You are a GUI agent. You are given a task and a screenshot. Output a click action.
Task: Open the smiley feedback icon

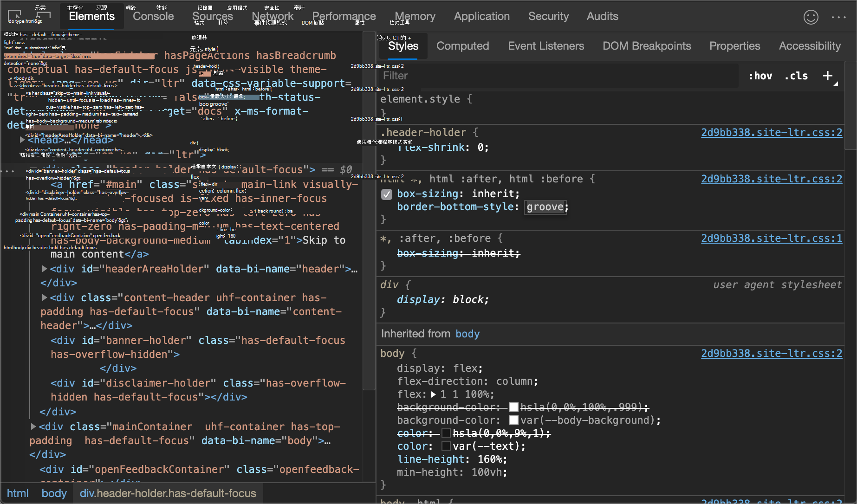click(x=811, y=17)
